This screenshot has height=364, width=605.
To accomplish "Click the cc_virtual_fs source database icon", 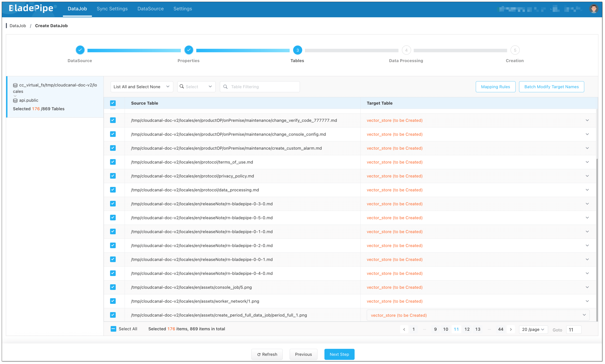I will click(x=15, y=85).
